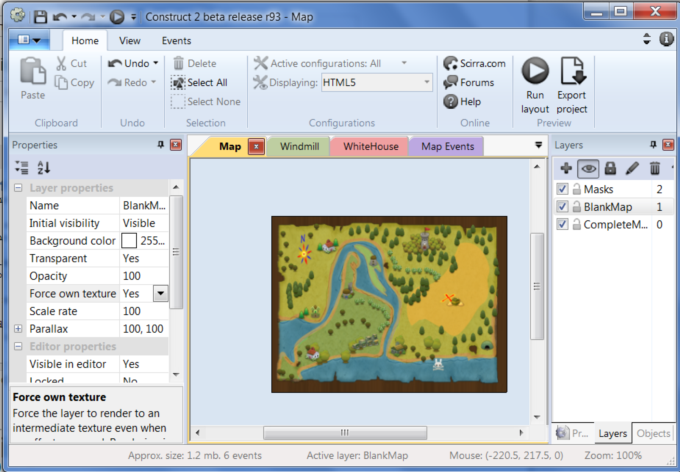Viewport: 680px width, 472px height.
Task: Click the Select None button
Action: [206, 102]
